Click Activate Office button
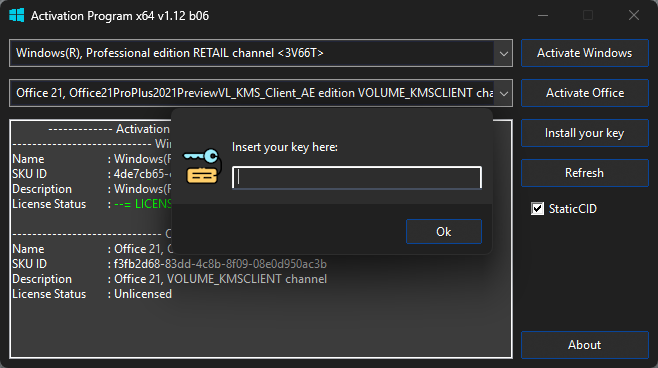This screenshot has width=658, height=368. coord(585,93)
